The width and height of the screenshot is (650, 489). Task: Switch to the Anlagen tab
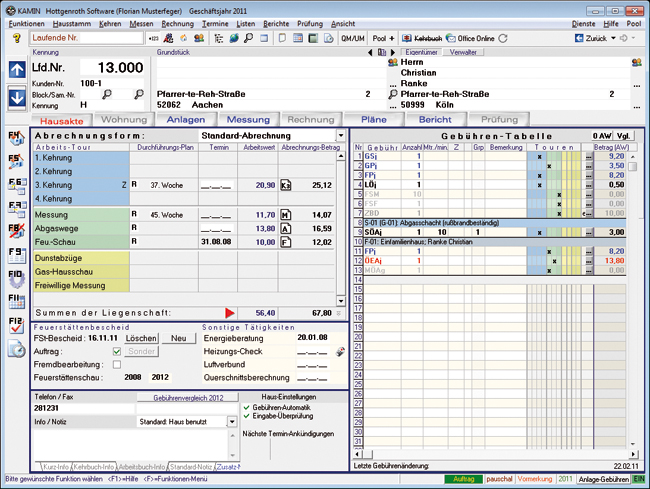[x=186, y=120]
